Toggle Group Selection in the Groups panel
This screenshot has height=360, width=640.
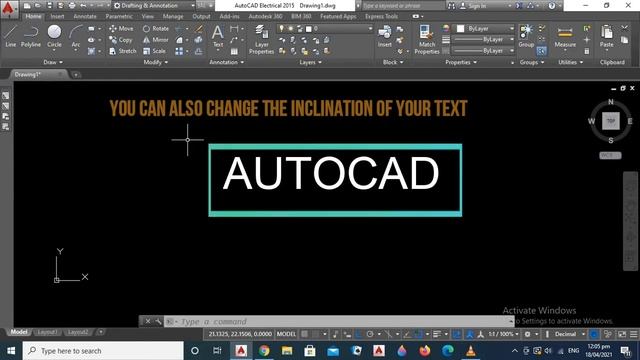[x=542, y=51]
